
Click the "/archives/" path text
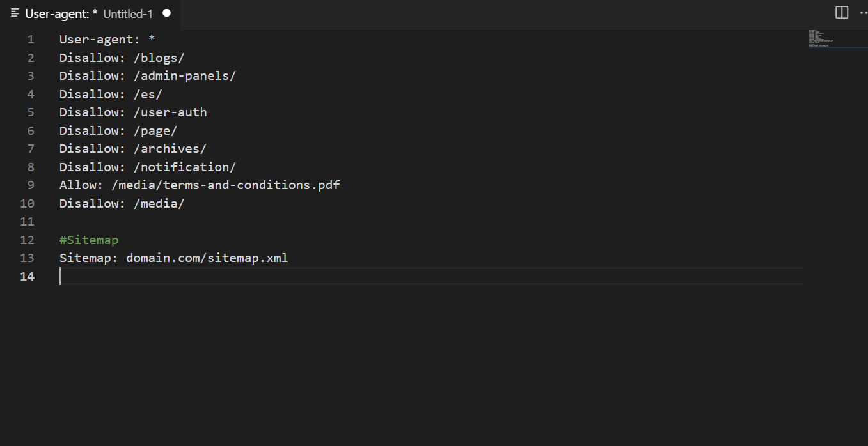coord(170,149)
